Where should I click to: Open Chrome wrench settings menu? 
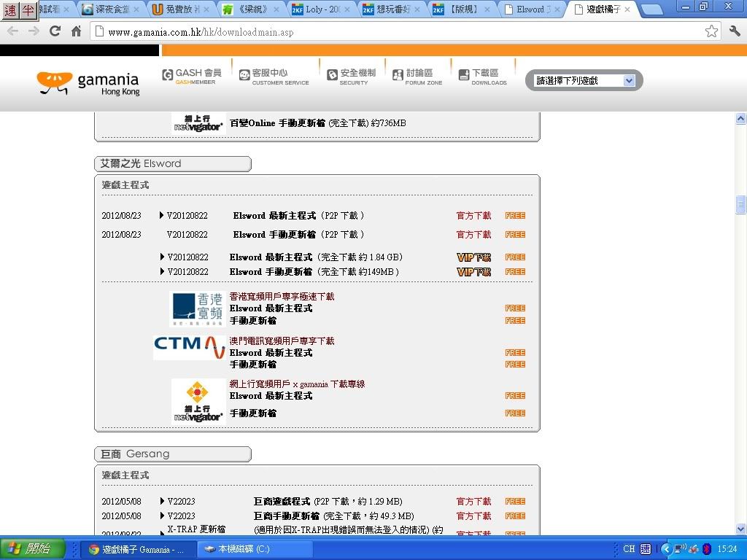(x=735, y=31)
